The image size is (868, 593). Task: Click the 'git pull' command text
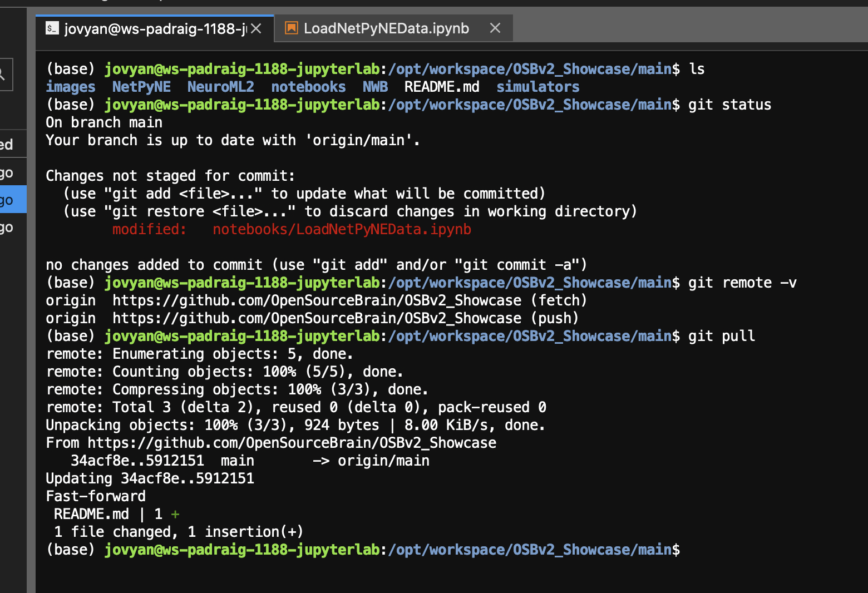pos(722,336)
